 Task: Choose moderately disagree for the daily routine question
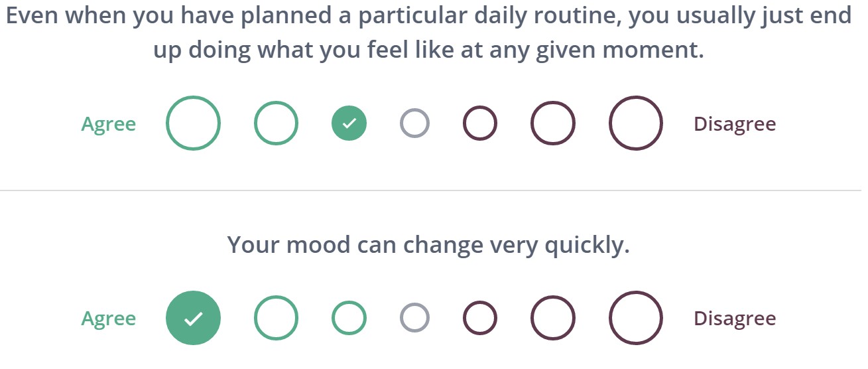tap(552, 123)
